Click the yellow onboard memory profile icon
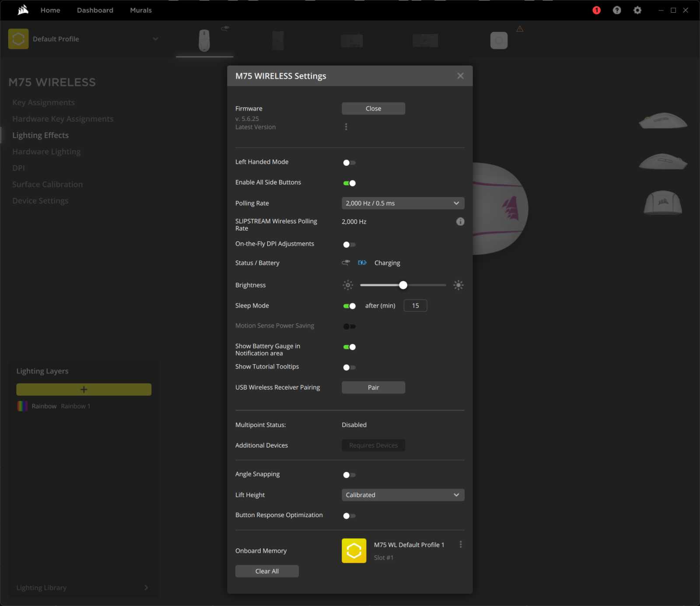This screenshot has height=606, width=700. pos(354,550)
